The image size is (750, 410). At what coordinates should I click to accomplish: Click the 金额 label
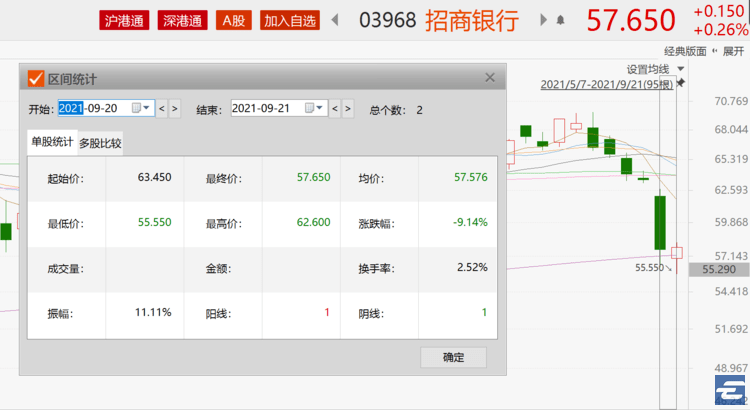point(218,269)
